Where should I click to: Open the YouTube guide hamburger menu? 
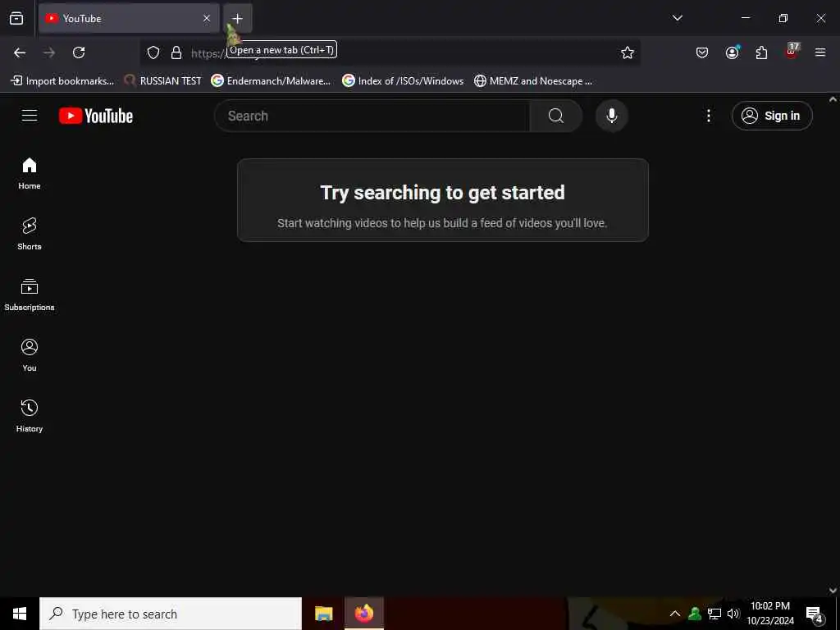coord(30,116)
